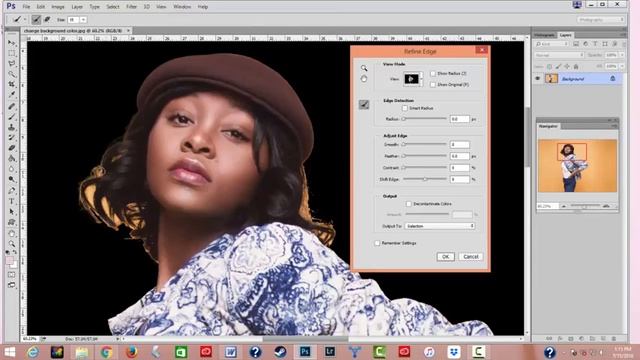Hide the Background layer with the eye icon

[538, 78]
